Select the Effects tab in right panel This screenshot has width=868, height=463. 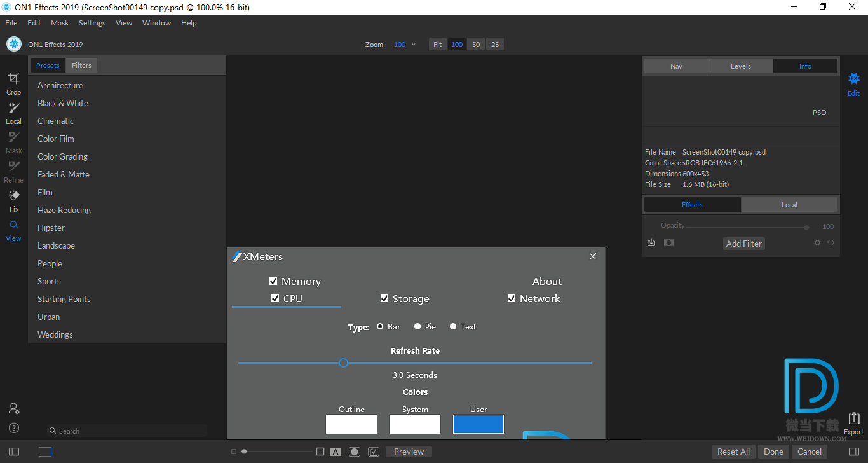692,205
